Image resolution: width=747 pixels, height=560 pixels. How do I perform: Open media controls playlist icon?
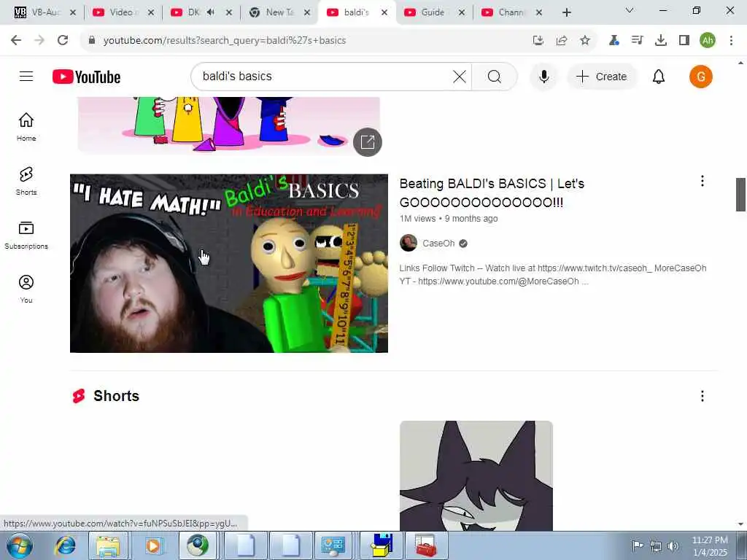click(x=637, y=41)
